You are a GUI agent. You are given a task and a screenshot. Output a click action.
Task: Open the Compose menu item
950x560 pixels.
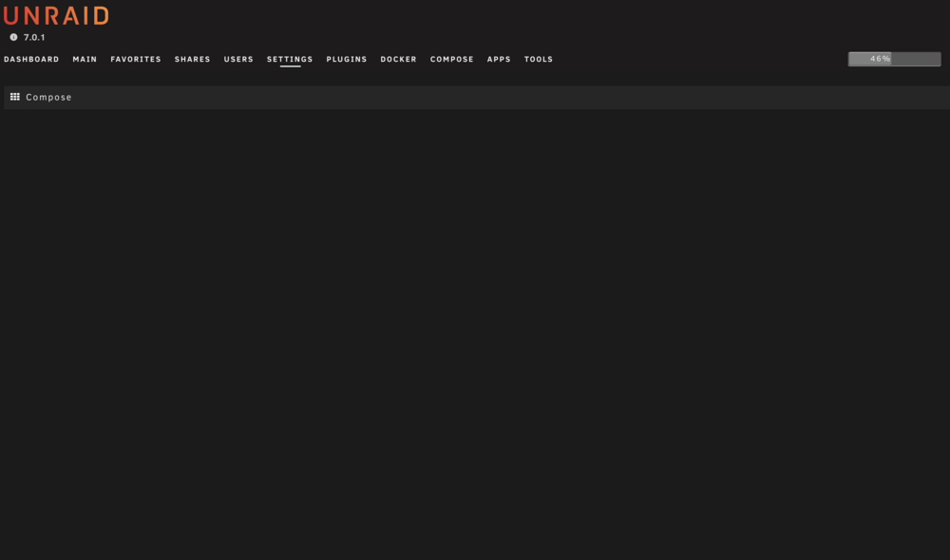452,60
